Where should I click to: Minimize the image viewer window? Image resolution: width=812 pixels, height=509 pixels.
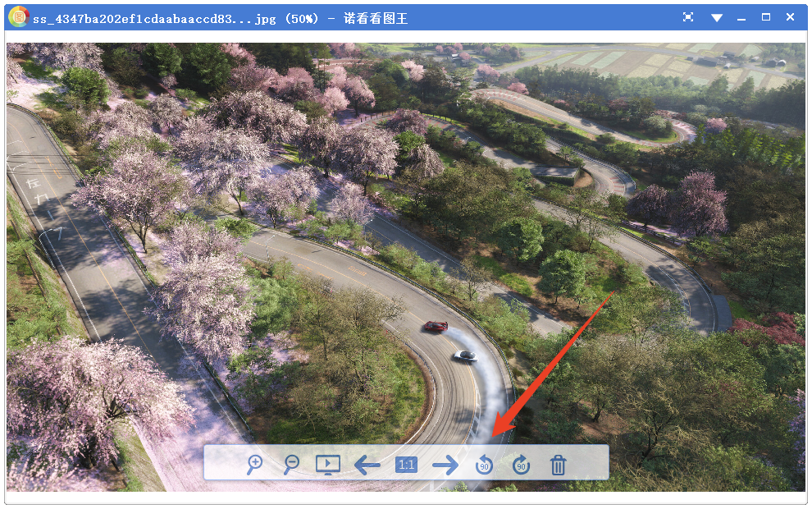point(742,17)
